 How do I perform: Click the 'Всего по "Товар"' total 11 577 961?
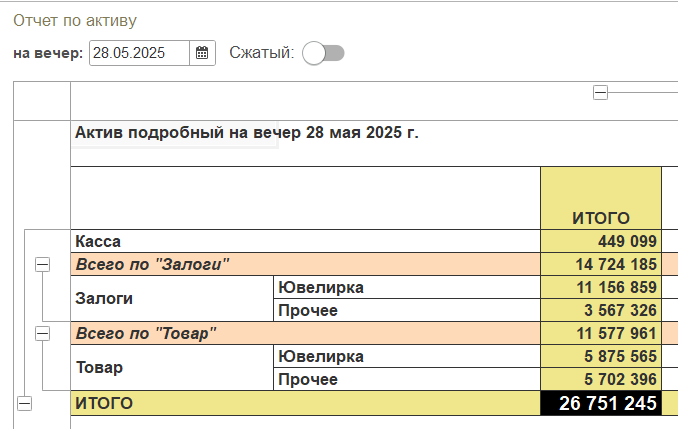pos(601,333)
